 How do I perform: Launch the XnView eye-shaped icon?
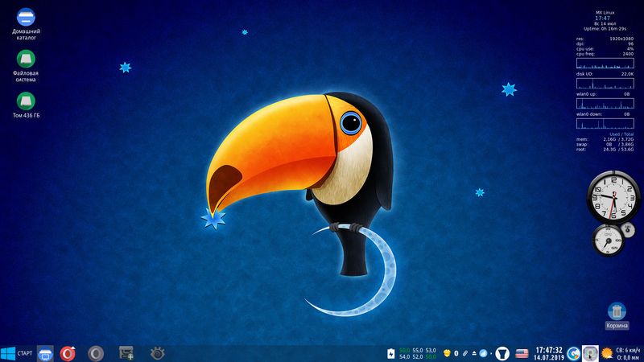tap(157, 353)
